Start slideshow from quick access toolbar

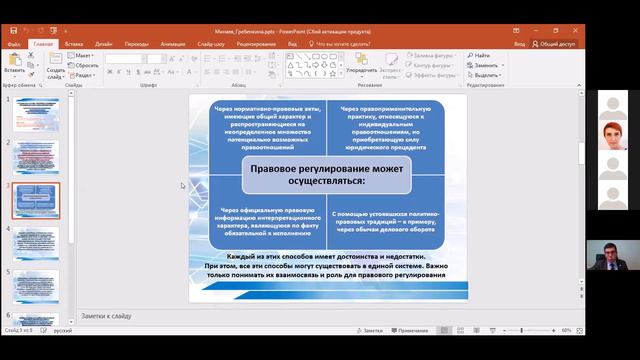click(x=53, y=31)
